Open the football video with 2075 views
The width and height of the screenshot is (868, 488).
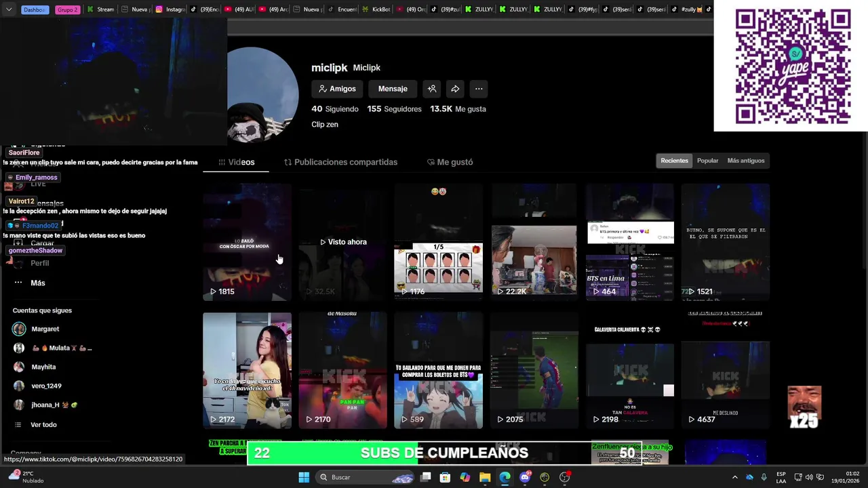point(534,370)
